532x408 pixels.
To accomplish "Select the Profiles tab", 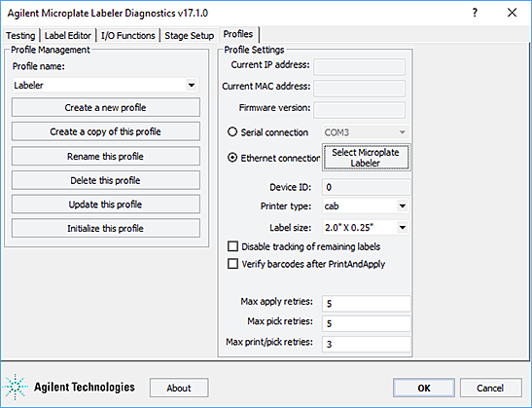I will coord(238,34).
